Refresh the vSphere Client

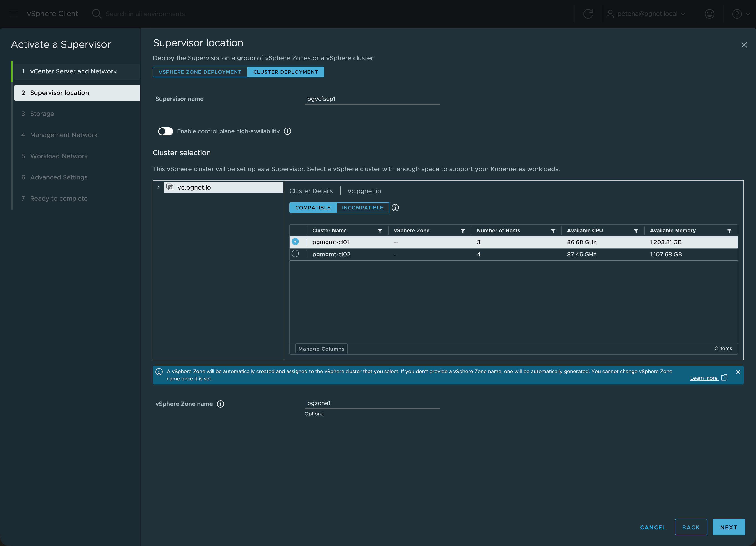tap(588, 14)
